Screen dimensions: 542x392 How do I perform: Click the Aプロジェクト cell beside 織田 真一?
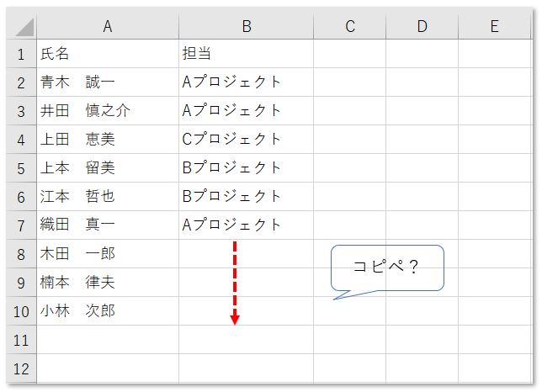point(246,225)
